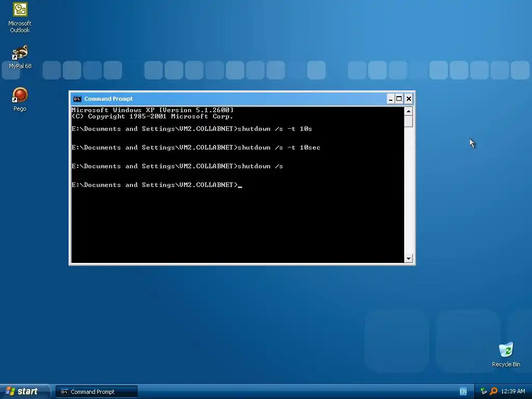Close the Command Prompt window
532x399 pixels.
[409, 99]
